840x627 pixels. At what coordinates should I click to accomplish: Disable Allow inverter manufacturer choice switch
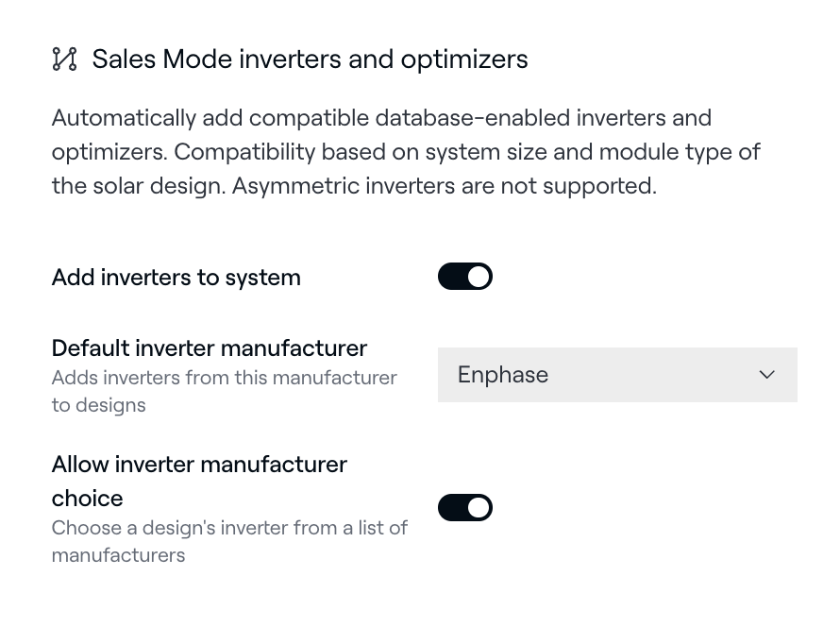click(x=464, y=508)
